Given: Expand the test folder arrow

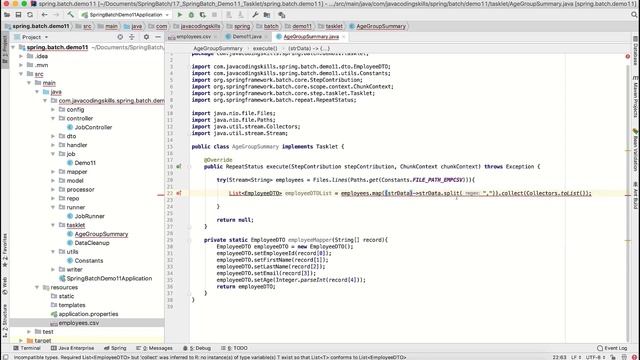Looking at the screenshot, I should (x=29, y=331).
